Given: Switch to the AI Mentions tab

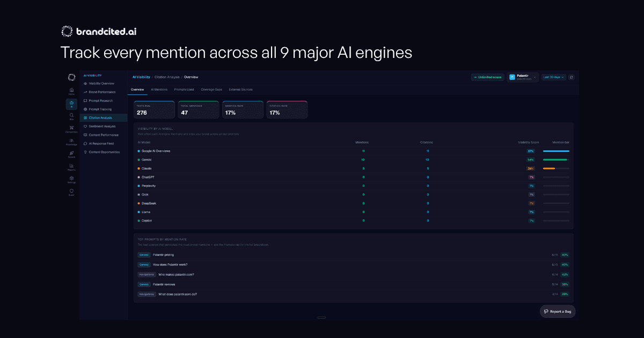Looking at the screenshot, I should click(x=159, y=90).
